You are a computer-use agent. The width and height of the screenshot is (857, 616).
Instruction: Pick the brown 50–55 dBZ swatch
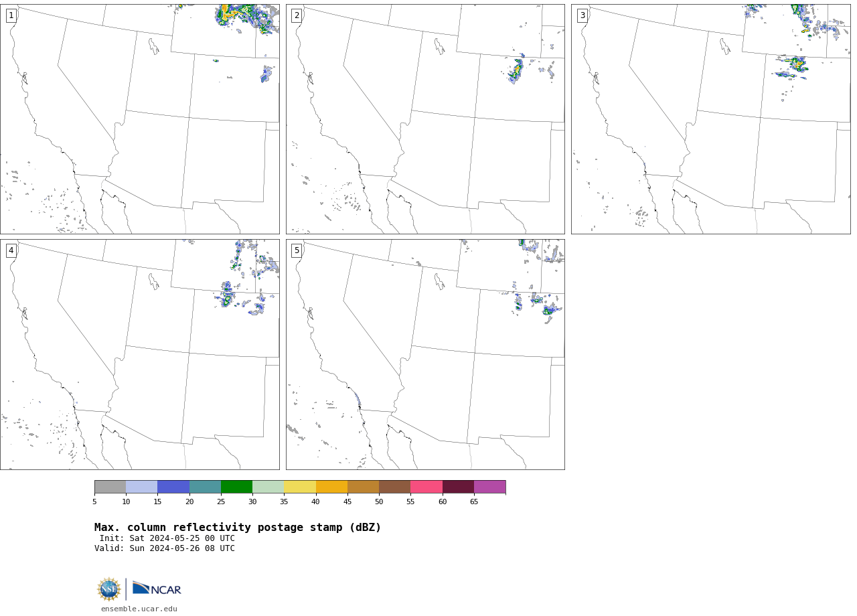coord(395,487)
